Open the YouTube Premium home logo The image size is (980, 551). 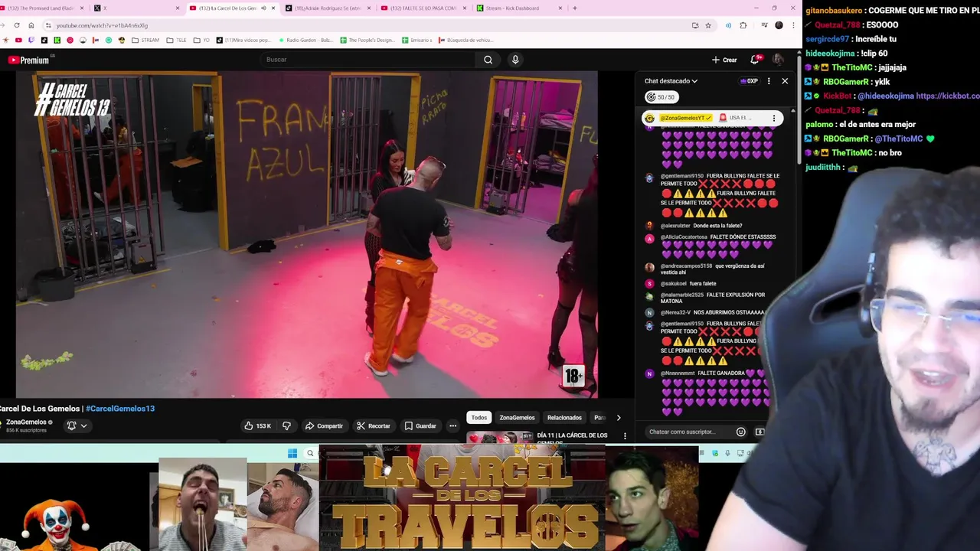(28, 60)
